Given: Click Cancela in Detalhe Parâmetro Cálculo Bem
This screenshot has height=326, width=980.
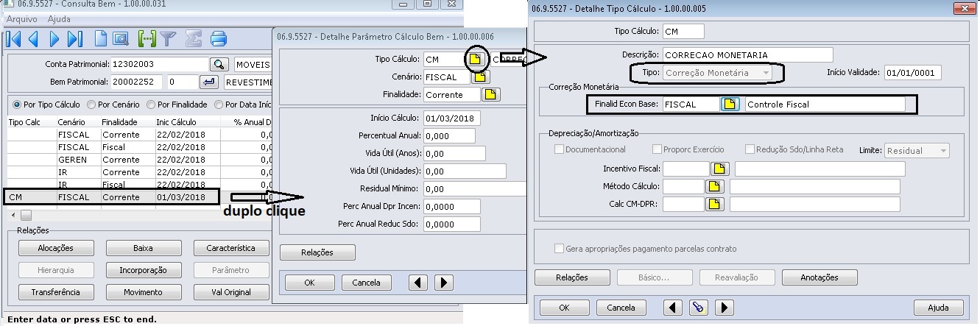Looking at the screenshot, I should (366, 282).
